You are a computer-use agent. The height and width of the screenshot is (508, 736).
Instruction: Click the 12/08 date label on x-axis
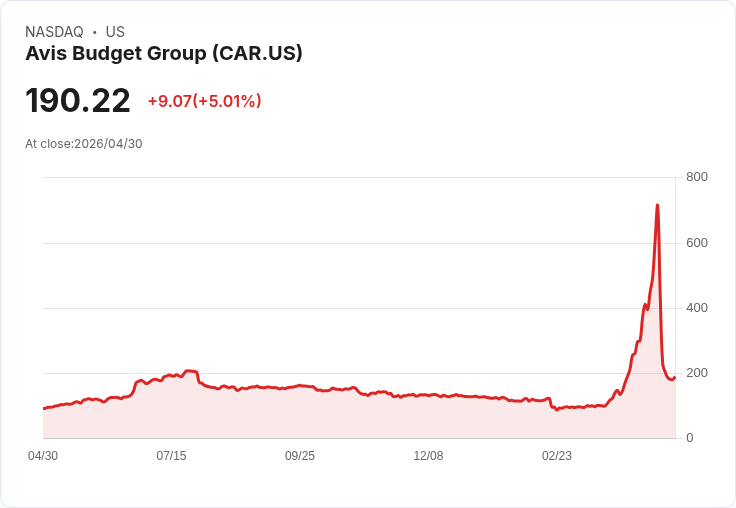(x=428, y=456)
